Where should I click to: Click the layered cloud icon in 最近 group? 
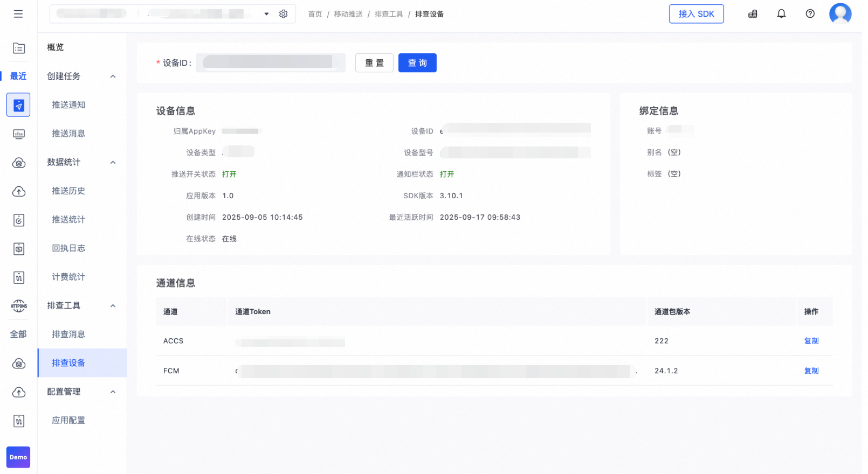[19, 163]
